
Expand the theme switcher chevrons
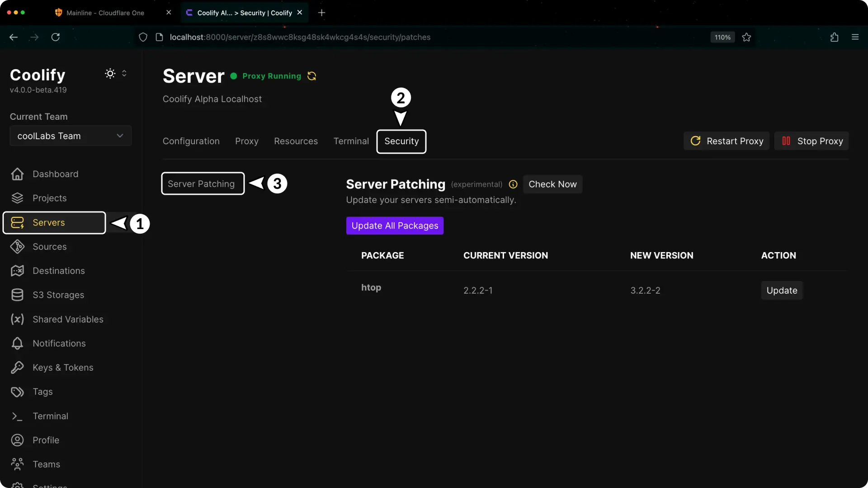coord(125,73)
